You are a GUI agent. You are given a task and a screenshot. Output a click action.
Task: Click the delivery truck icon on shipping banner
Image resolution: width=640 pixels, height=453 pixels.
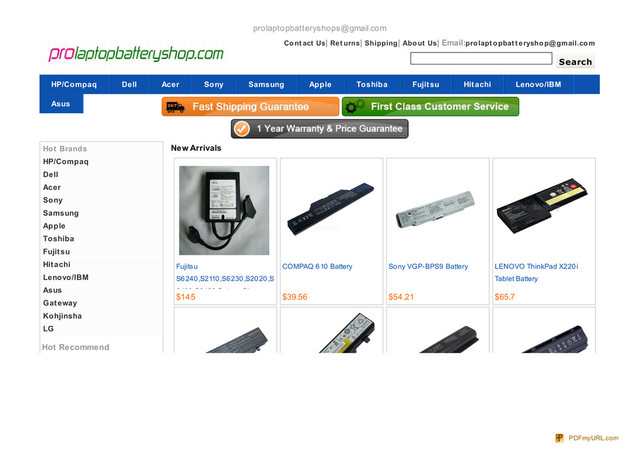[176, 107]
